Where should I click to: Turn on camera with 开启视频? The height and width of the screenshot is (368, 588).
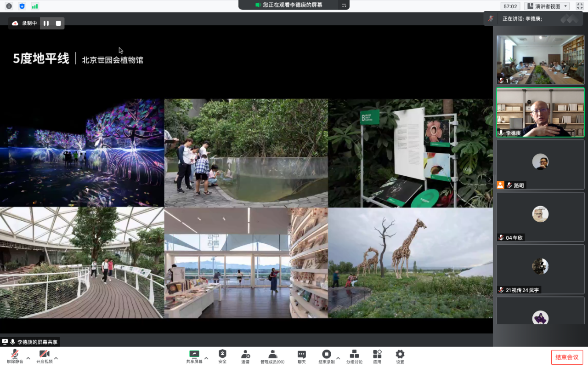click(44, 356)
